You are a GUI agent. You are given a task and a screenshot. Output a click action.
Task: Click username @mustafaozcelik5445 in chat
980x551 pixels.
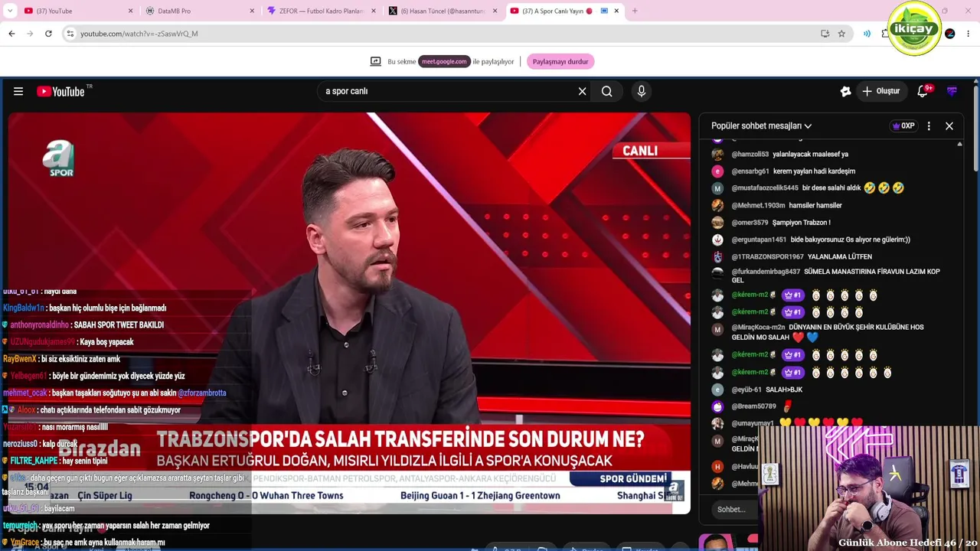tap(765, 188)
